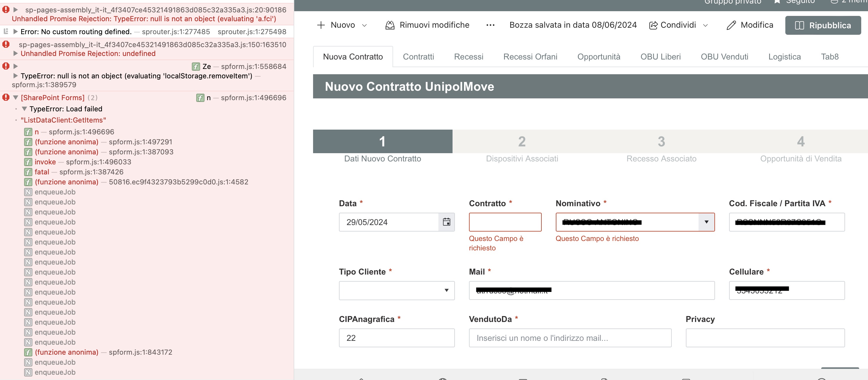Open the Recessi Orfani tab
The width and height of the screenshot is (868, 380).
click(530, 57)
